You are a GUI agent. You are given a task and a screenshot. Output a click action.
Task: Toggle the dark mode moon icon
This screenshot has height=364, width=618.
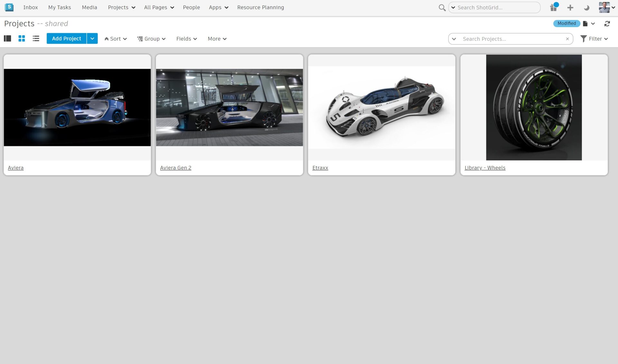point(586,8)
